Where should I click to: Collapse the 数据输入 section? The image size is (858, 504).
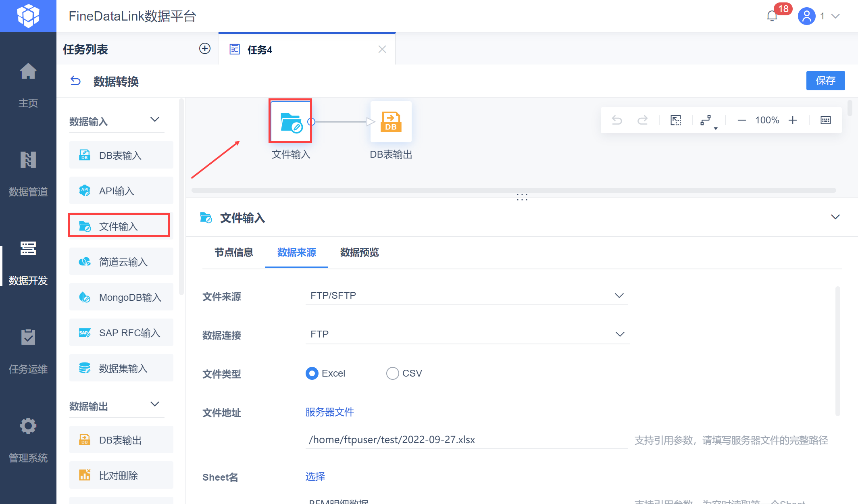tap(155, 120)
